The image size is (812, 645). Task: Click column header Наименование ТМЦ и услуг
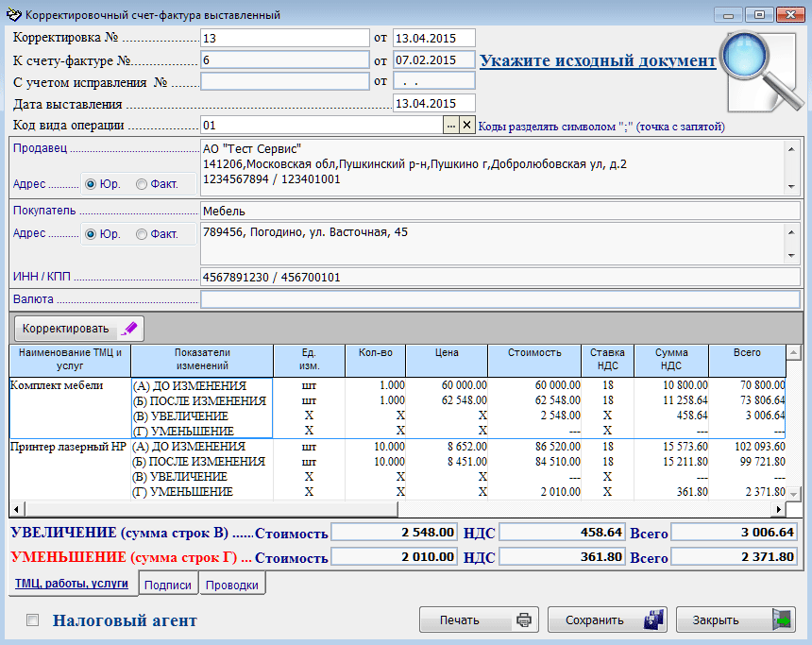click(70, 361)
